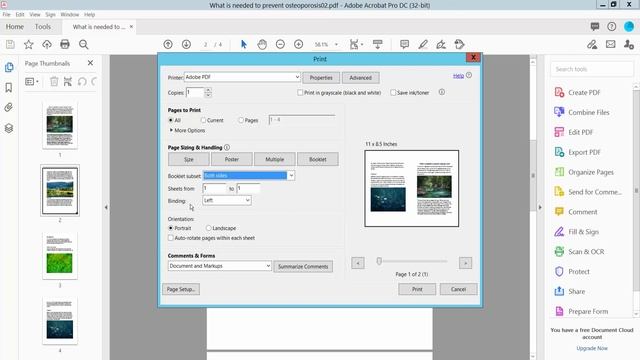Viewport: 640px width, 360px height.
Task: Click next preview page arrow button
Action: point(465,263)
